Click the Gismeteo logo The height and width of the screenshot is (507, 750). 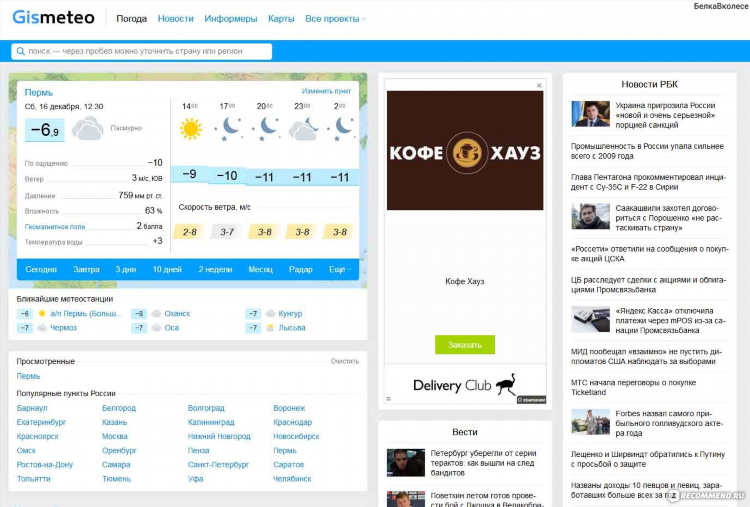pos(53,18)
